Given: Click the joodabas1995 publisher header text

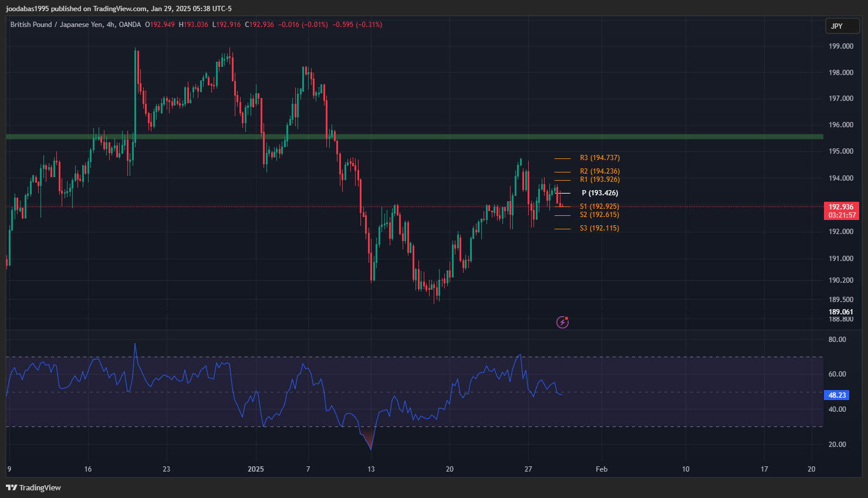Looking at the screenshot, I should click(x=119, y=9).
